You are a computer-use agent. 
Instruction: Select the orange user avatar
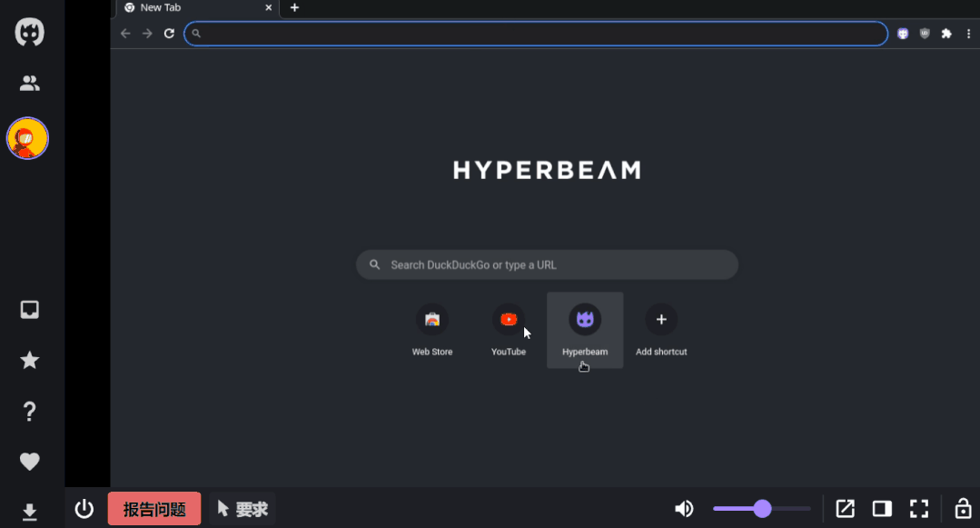[27, 138]
